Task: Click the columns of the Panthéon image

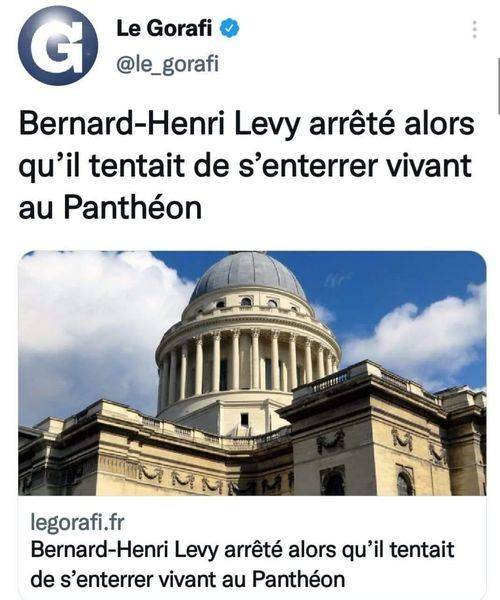Action: point(249,364)
